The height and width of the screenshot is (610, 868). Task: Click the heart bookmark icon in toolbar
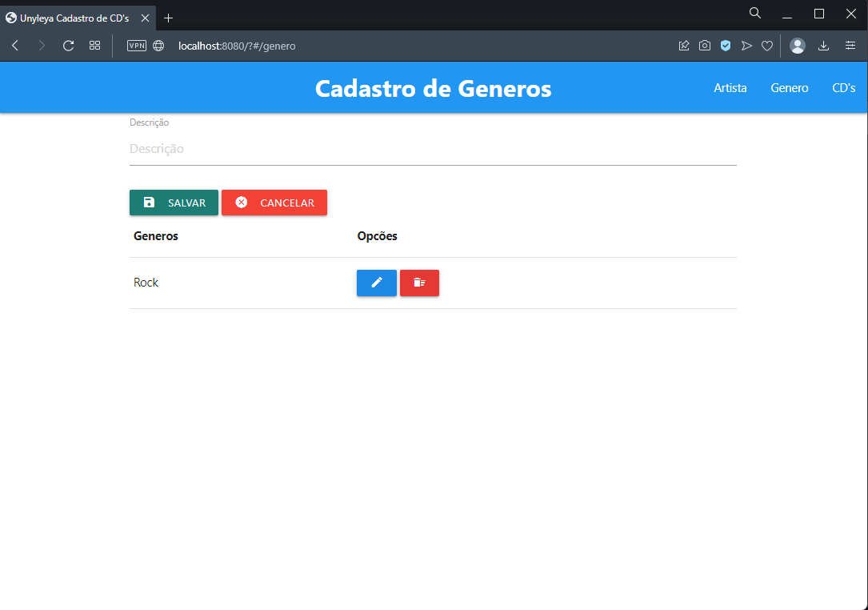pos(767,46)
